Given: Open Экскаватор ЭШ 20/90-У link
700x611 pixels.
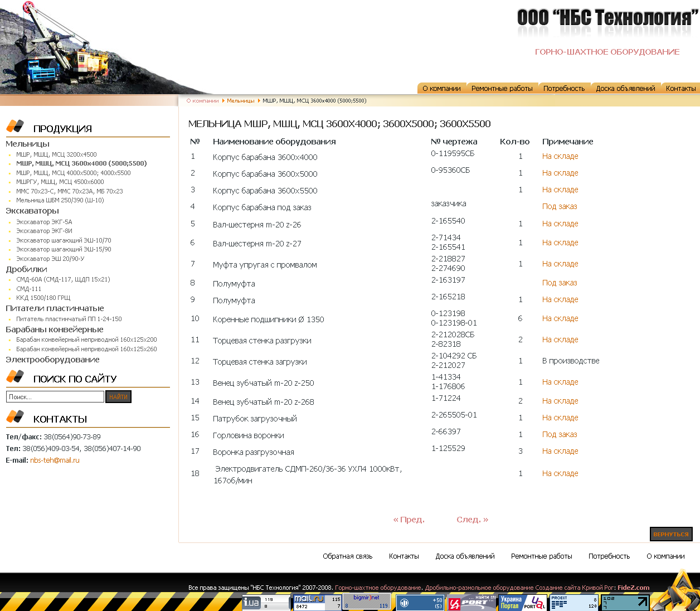Looking at the screenshot, I should coord(50,259).
